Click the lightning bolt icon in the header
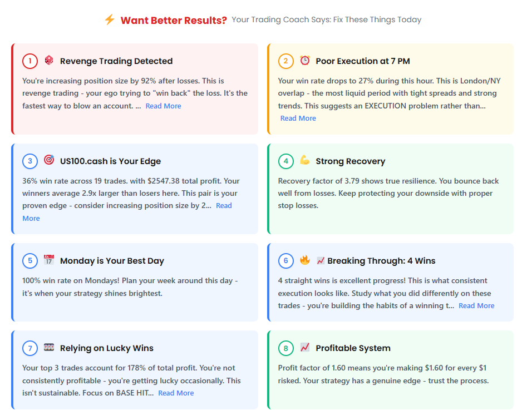Viewport: 522px width, 420px height. click(x=109, y=19)
